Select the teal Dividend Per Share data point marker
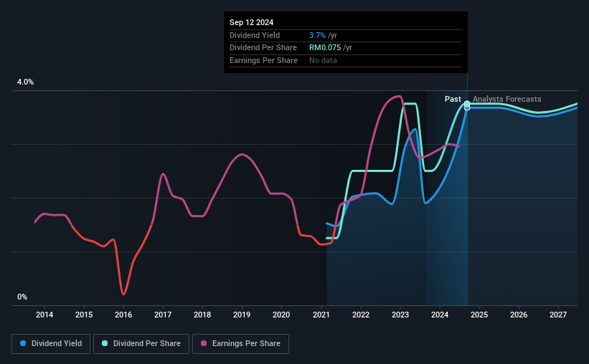589x364 pixels. coord(467,104)
